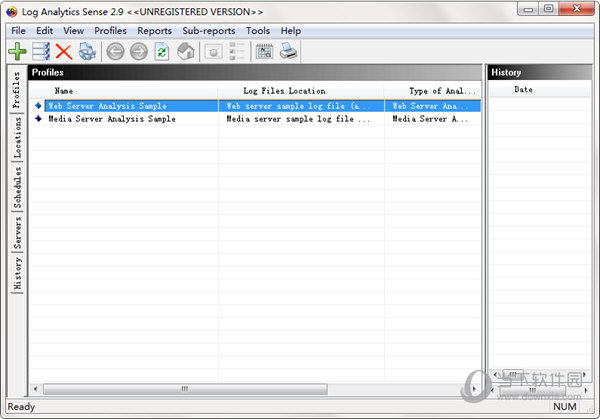Click the analyze profile icon in toolbar
The height and width of the screenshot is (419, 600).
(x=87, y=52)
